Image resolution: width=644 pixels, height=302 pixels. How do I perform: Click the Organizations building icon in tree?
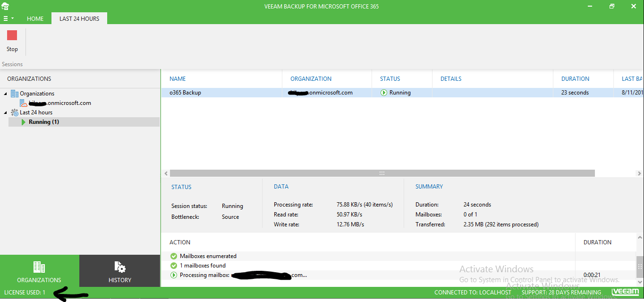pyautogui.click(x=15, y=94)
